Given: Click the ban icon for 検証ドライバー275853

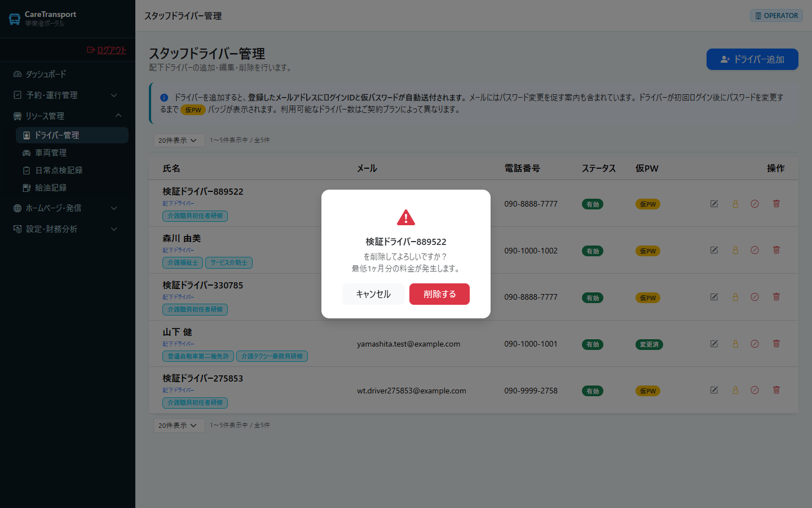Looking at the screenshot, I should tap(754, 390).
